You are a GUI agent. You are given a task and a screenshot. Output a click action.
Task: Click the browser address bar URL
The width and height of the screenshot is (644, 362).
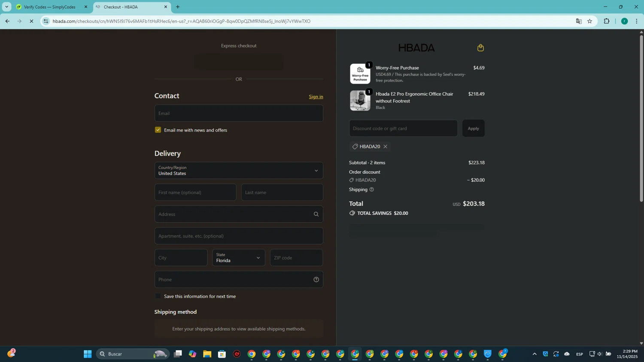point(181,21)
